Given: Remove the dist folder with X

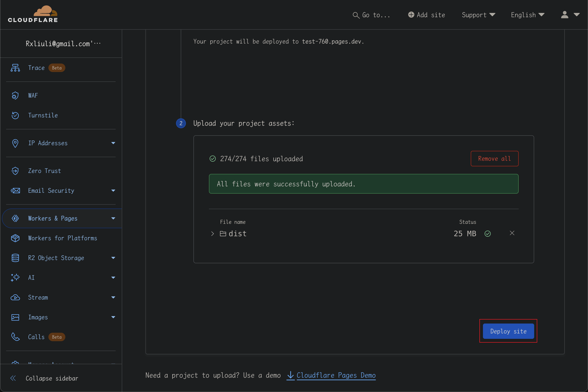Looking at the screenshot, I should (512, 233).
